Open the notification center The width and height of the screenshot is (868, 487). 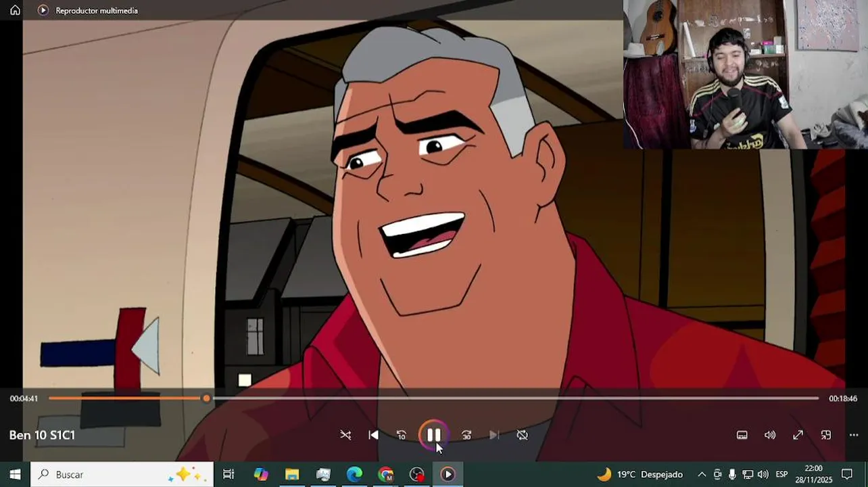(x=847, y=474)
